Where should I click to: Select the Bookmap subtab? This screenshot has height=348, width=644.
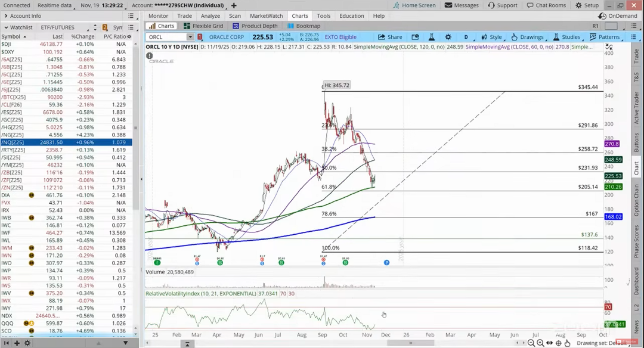(304, 26)
